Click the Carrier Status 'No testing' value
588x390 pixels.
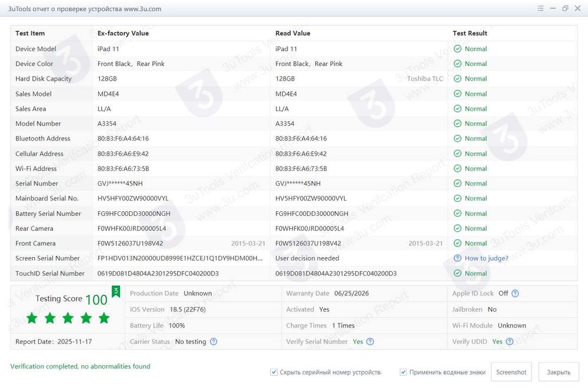click(191, 342)
